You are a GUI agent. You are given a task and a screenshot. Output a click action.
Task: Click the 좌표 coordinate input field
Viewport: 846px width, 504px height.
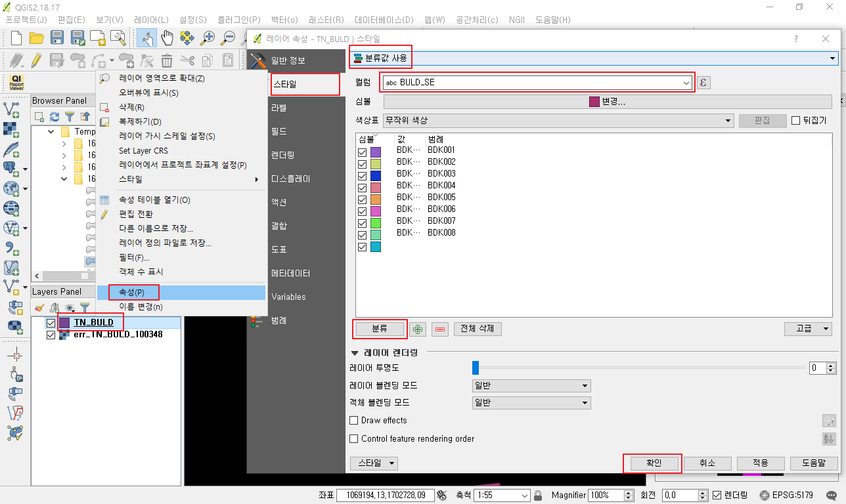386,495
